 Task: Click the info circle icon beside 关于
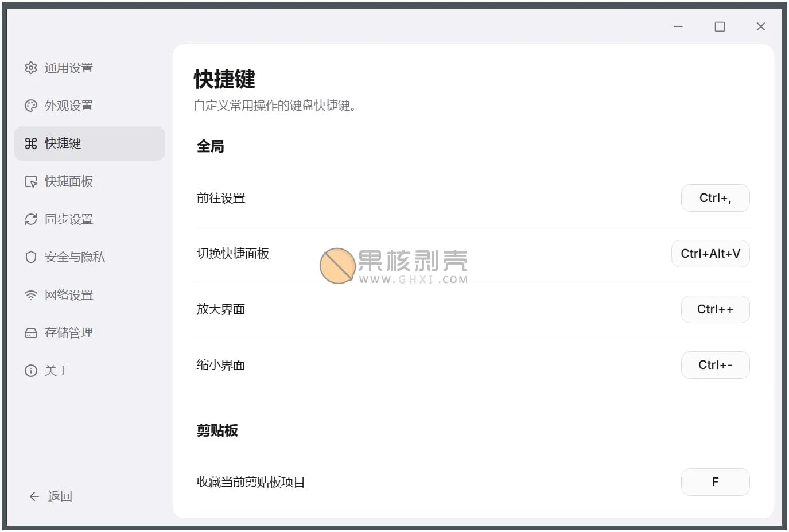pyautogui.click(x=31, y=371)
